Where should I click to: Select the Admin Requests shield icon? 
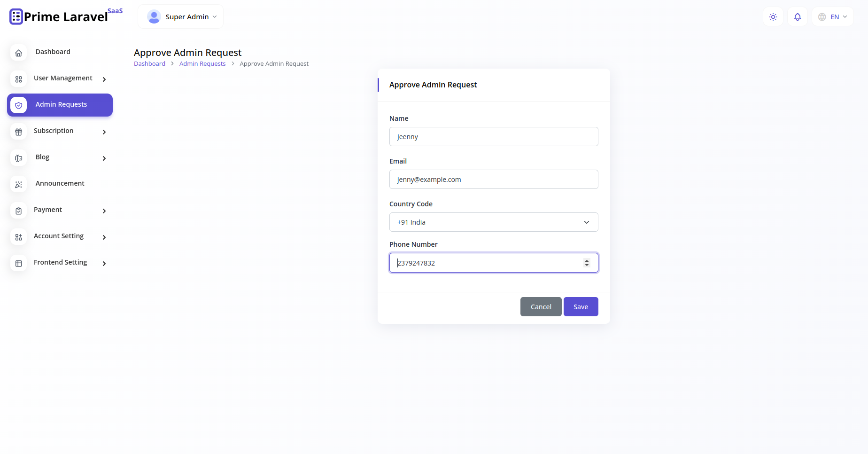tap(18, 105)
